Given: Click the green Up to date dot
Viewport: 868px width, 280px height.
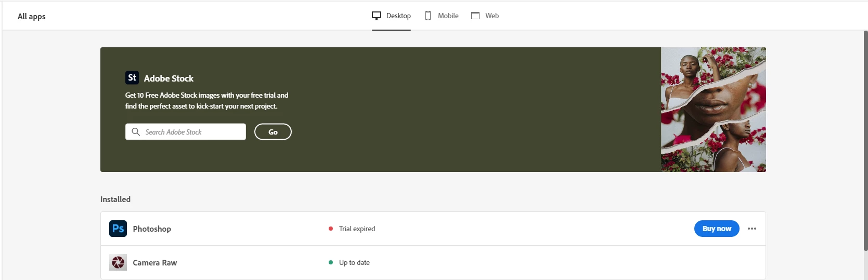Looking at the screenshot, I should click(331, 262).
